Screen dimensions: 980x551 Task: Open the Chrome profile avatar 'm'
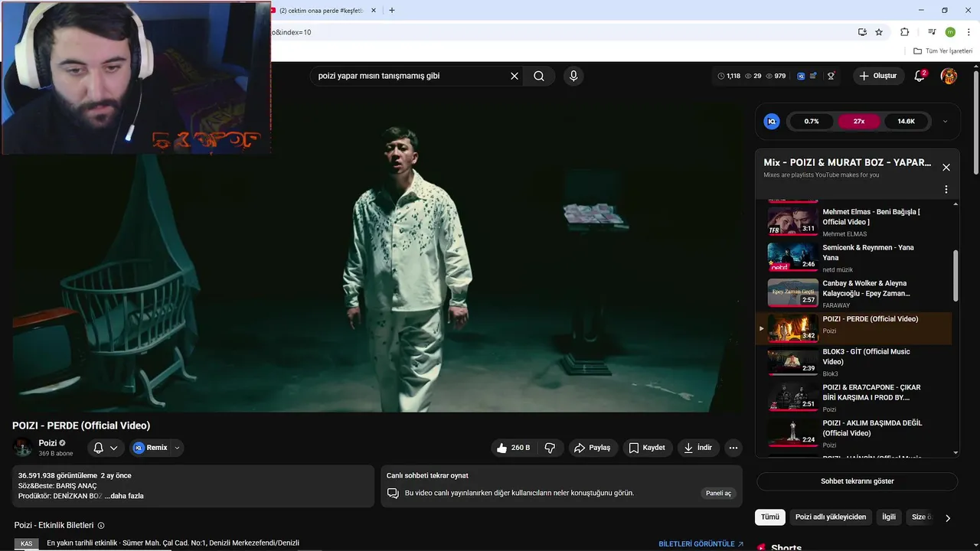[950, 32]
